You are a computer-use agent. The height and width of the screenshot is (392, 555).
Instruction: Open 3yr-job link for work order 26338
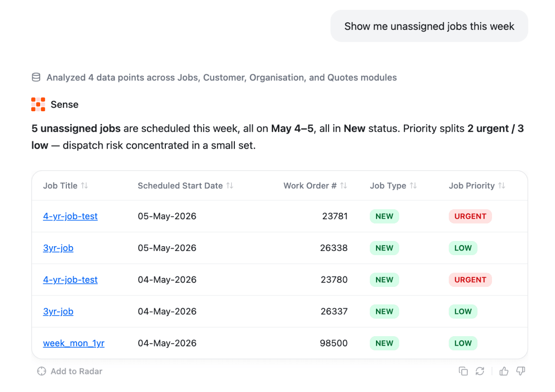(58, 248)
